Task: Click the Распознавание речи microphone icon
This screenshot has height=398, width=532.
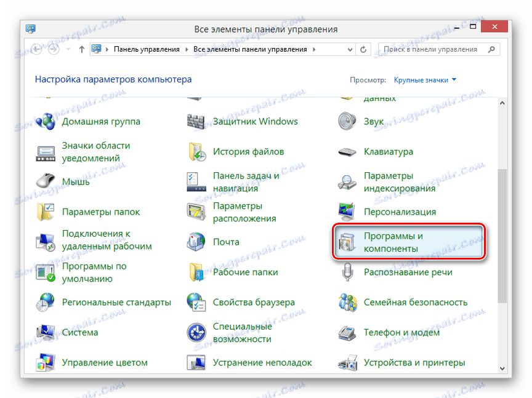Action: (x=347, y=273)
